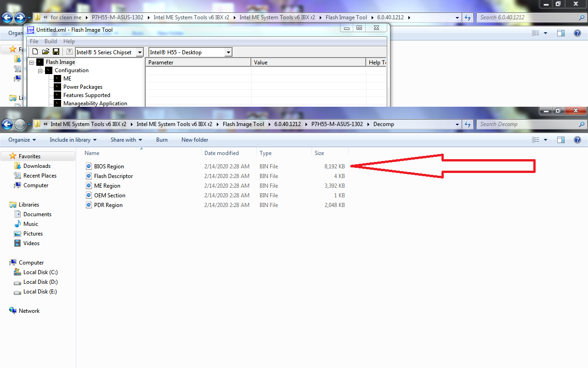The width and height of the screenshot is (588, 368).
Task: Select the ME Region file name
Action: click(107, 186)
